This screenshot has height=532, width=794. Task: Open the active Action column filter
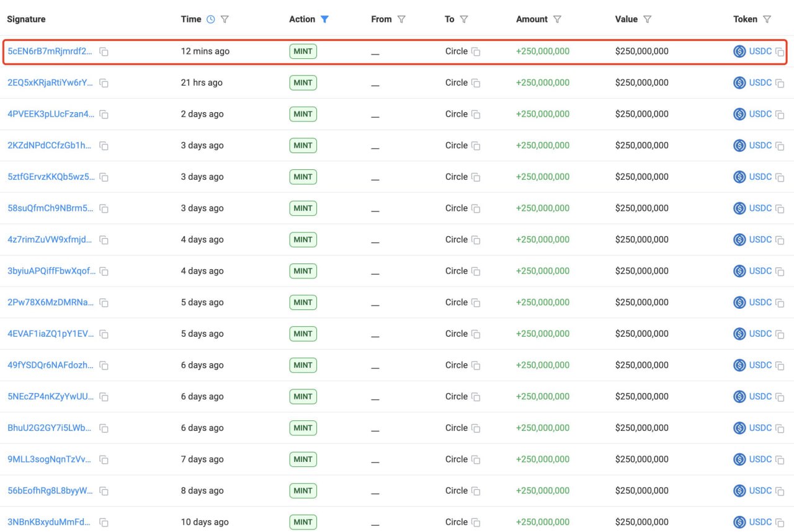[x=324, y=19]
